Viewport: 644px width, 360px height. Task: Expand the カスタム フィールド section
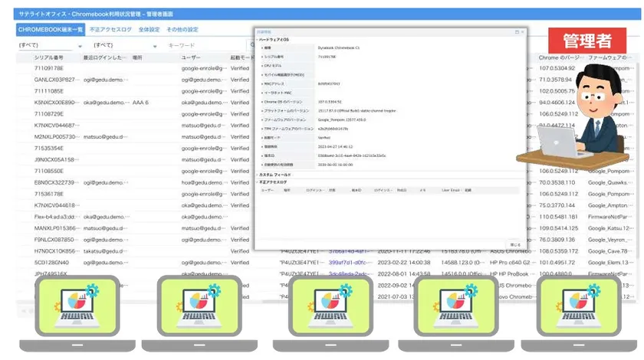click(276, 175)
